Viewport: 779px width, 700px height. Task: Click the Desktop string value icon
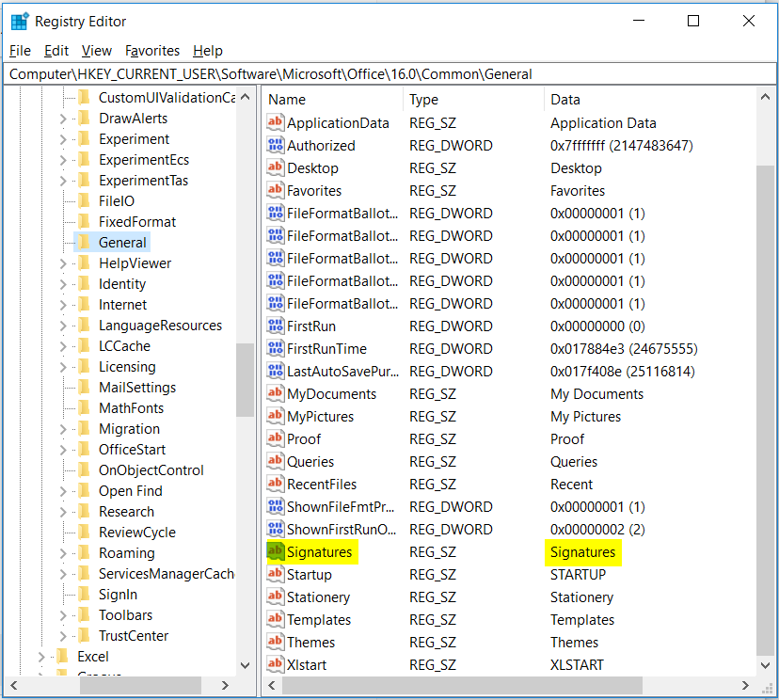click(x=276, y=167)
